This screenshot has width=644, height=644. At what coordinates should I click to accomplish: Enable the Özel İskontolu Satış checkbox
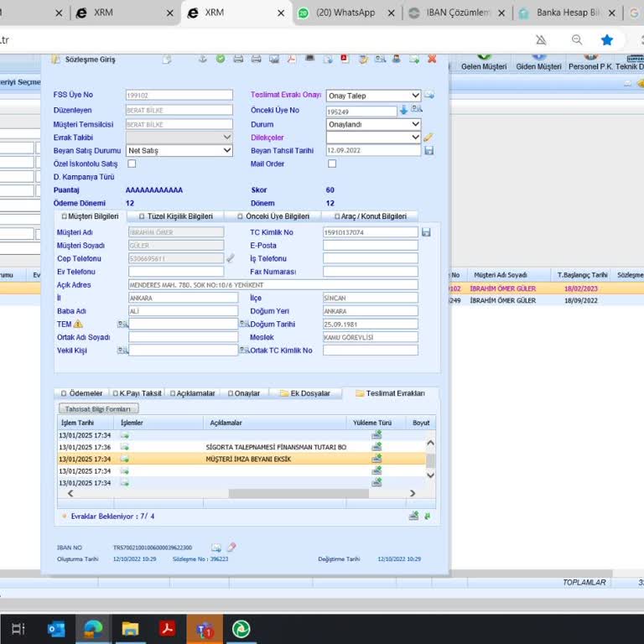pos(131,164)
